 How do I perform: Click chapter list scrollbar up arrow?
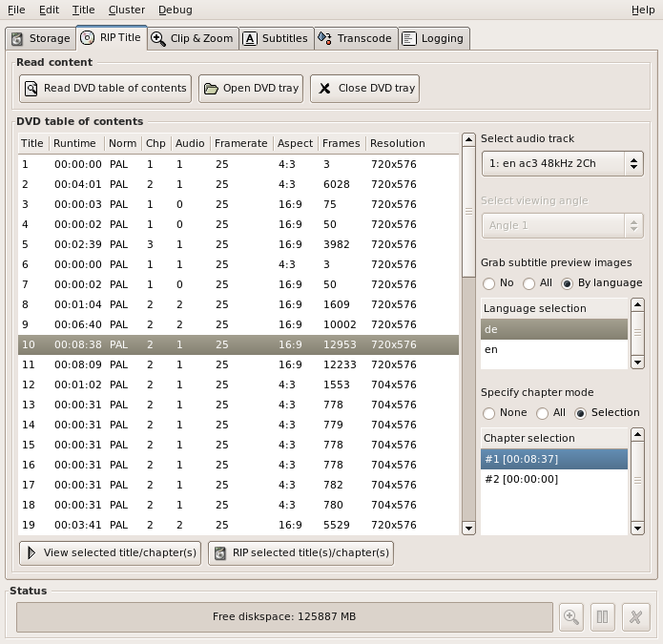(637, 435)
